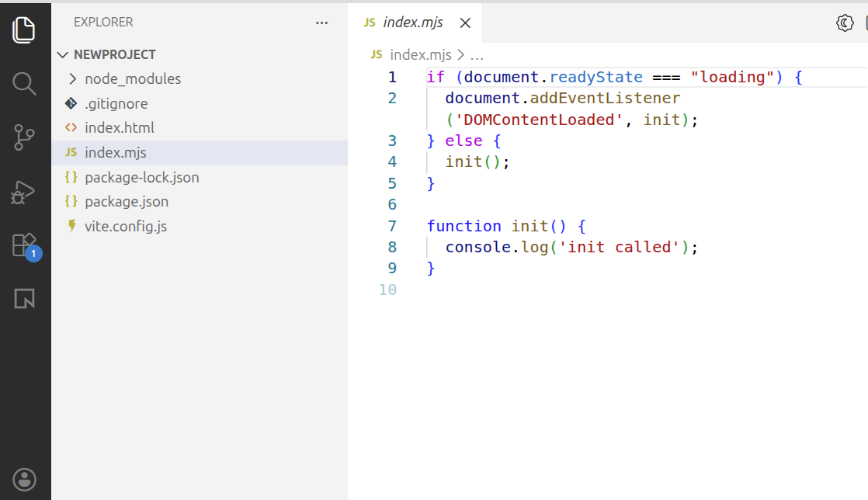868x500 pixels.
Task: Close the index.mjs tab
Action: coord(465,23)
